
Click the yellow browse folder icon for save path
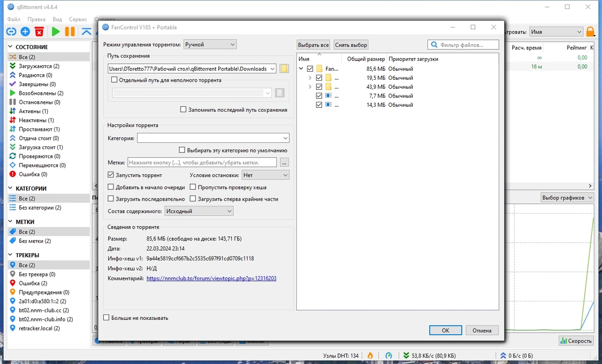point(284,69)
